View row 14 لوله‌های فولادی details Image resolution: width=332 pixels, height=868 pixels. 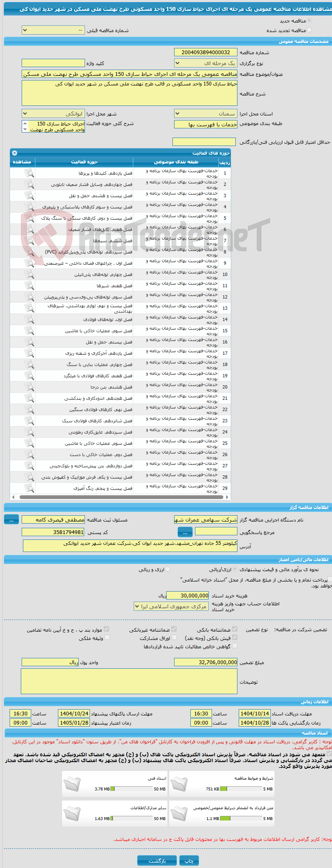point(29,319)
